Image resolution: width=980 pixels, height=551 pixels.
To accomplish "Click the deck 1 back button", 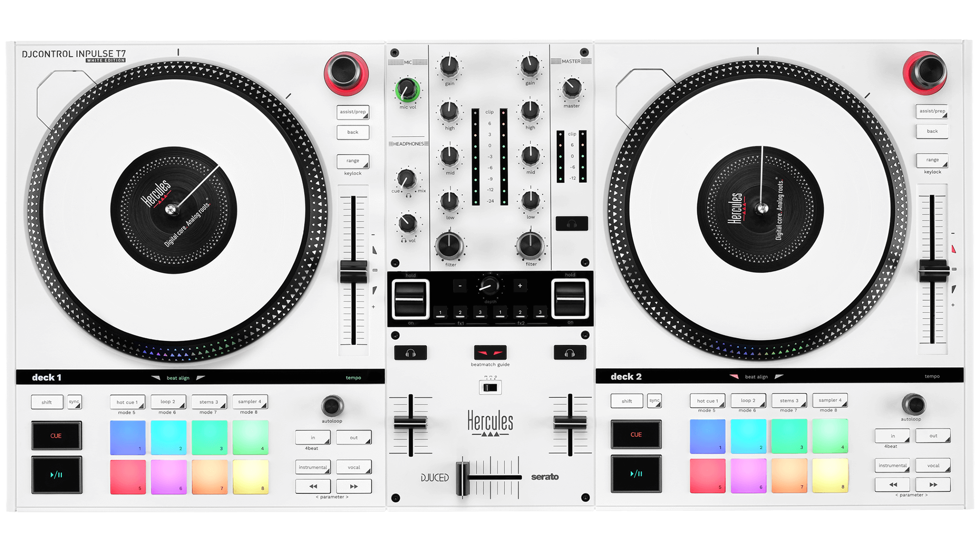I will click(353, 132).
